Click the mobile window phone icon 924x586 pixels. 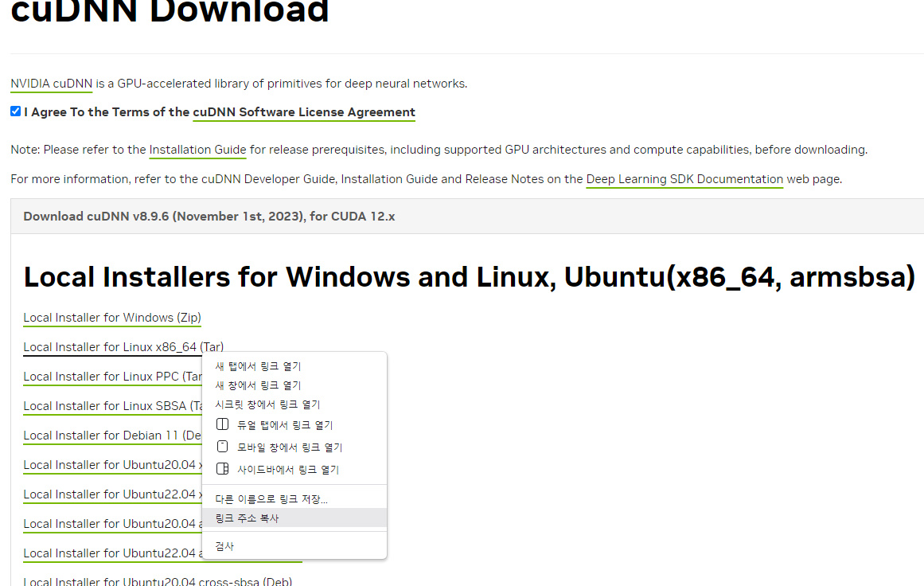[222, 447]
